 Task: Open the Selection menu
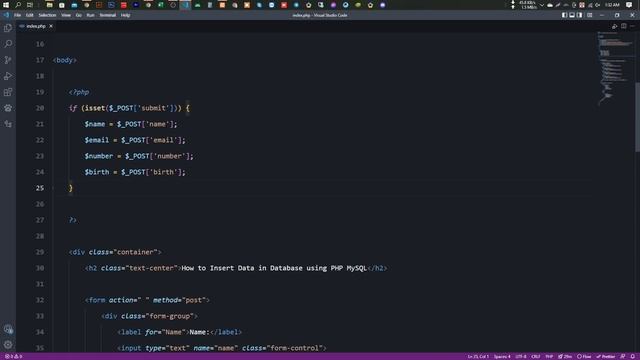pos(47,15)
